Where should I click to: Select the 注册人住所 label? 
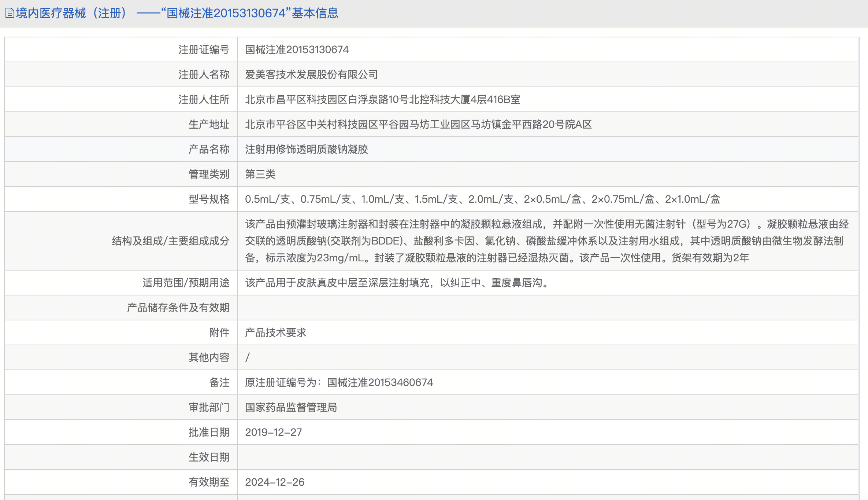pyautogui.click(x=204, y=99)
